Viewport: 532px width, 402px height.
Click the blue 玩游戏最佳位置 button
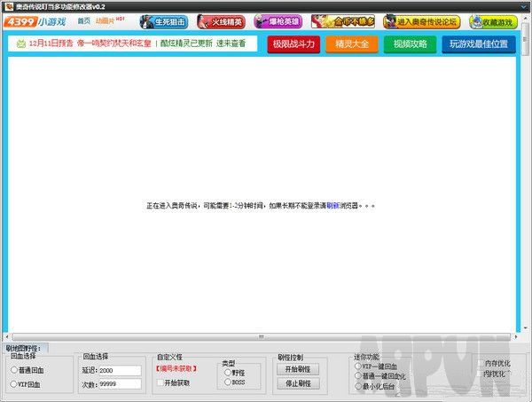coord(479,44)
